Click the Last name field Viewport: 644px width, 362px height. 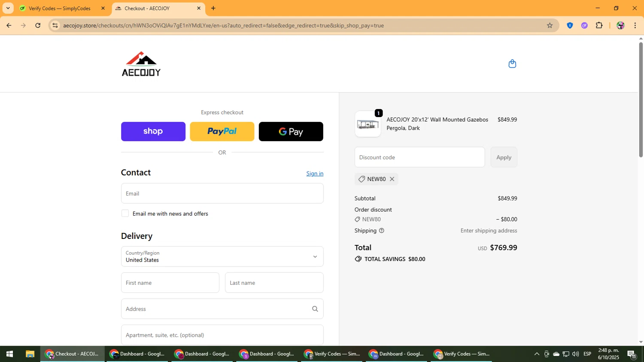click(x=274, y=283)
